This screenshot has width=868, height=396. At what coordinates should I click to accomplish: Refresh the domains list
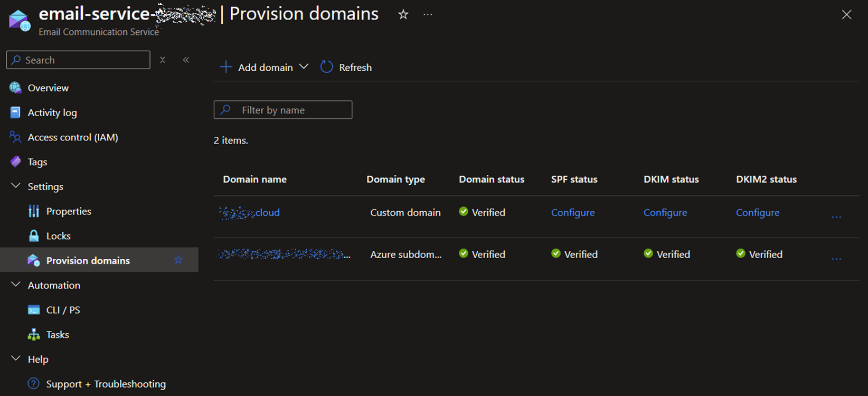(x=346, y=67)
